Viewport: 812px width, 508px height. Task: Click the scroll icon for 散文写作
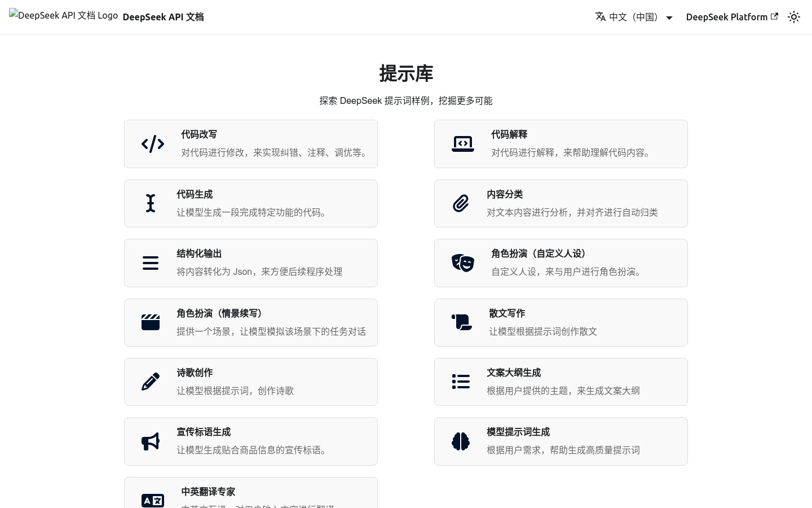[462, 322]
